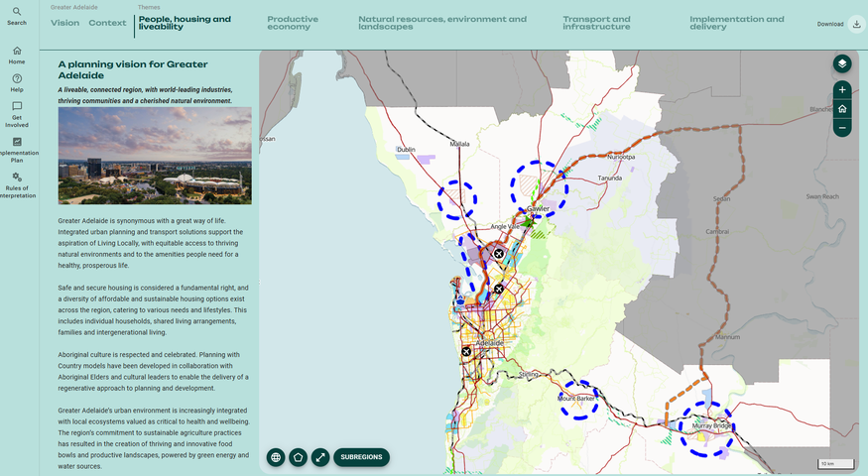Image resolution: width=868 pixels, height=476 pixels.
Task: Activate the polygon selection tool
Action: [x=298, y=457]
